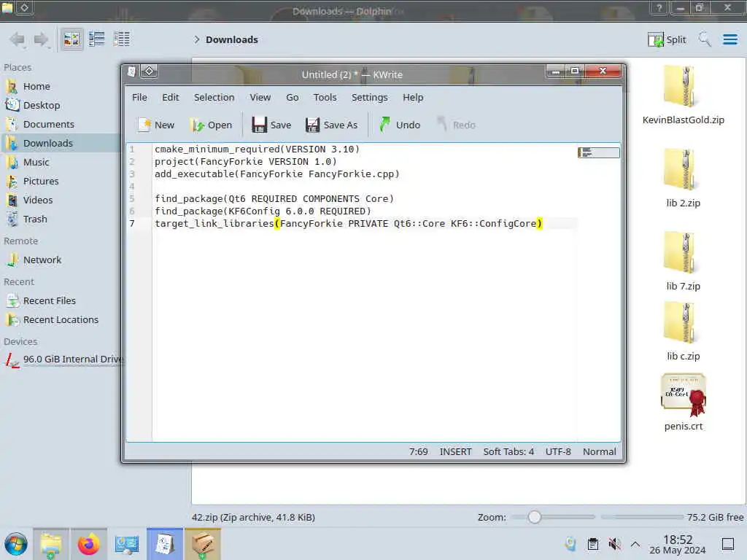Select Downloads in the Places panel
The width and height of the screenshot is (747, 560).
click(61, 144)
